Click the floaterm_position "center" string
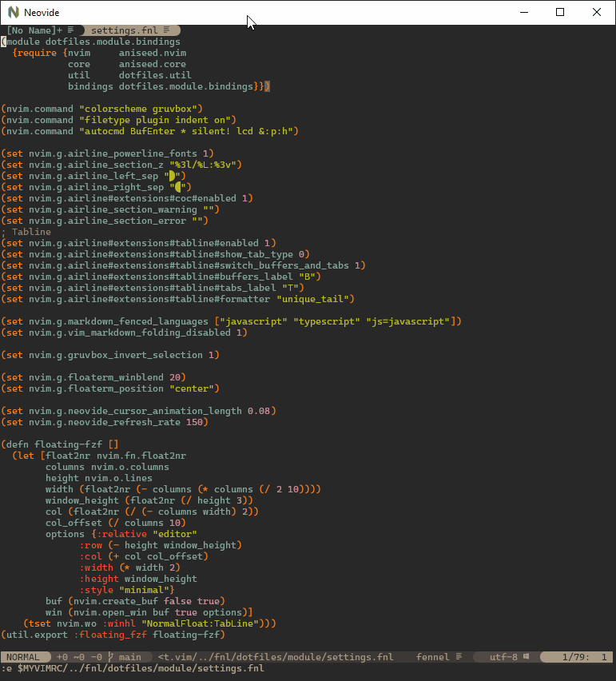This screenshot has height=681, width=616. (x=192, y=388)
